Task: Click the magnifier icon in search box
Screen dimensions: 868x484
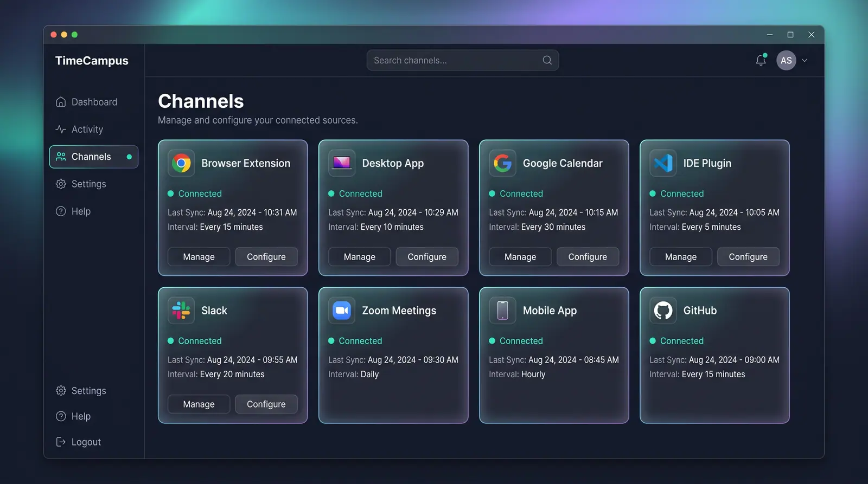Action: 547,60
